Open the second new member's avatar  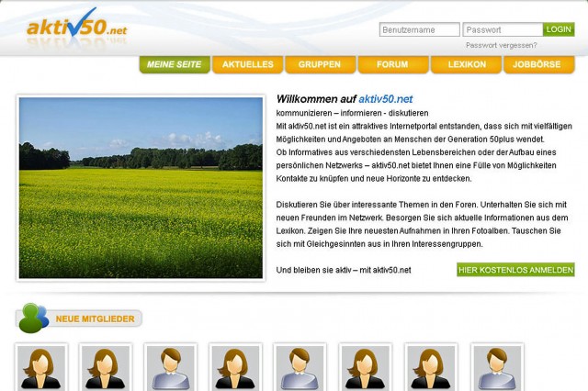(107, 368)
